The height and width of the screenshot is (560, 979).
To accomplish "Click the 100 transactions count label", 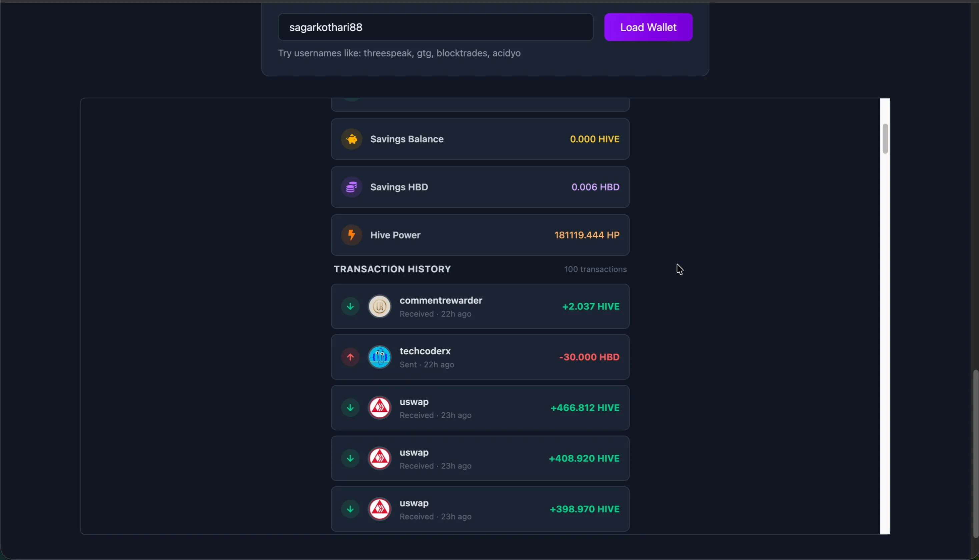I will 595,269.
